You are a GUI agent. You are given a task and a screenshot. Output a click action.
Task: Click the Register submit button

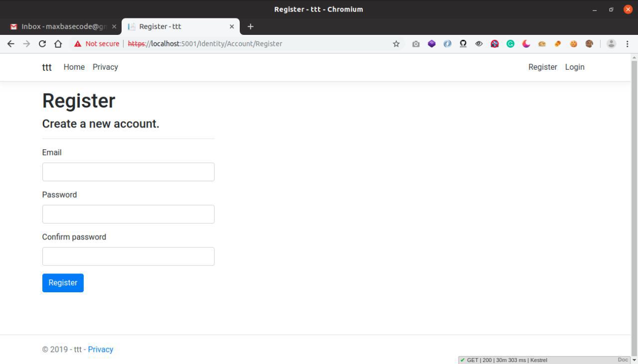point(63,282)
